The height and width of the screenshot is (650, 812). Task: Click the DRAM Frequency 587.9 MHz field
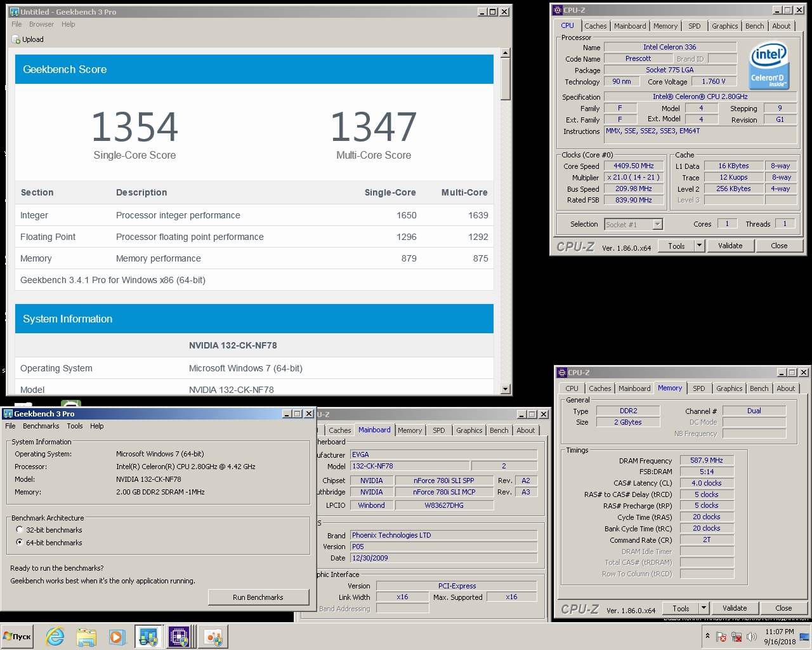(x=707, y=460)
